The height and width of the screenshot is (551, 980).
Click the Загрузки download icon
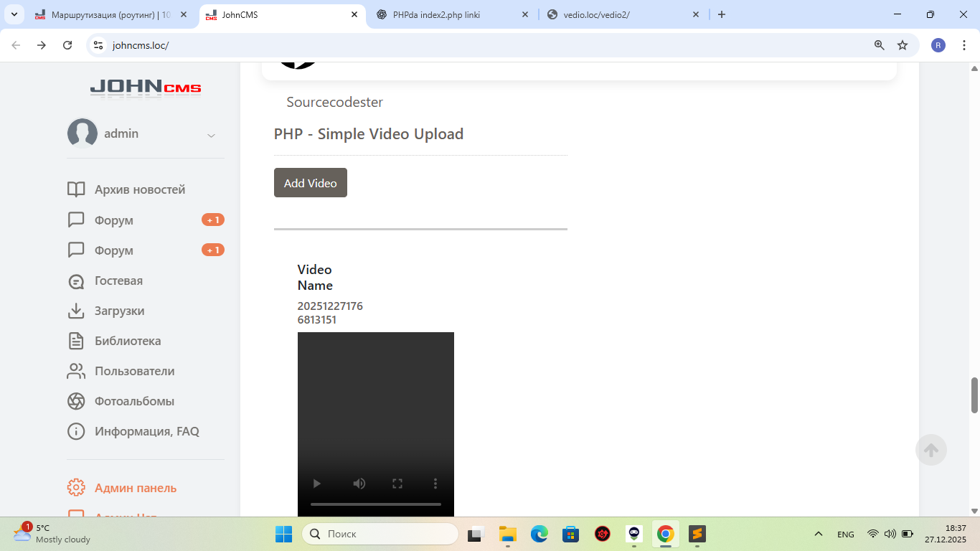click(x=76, y=311)
